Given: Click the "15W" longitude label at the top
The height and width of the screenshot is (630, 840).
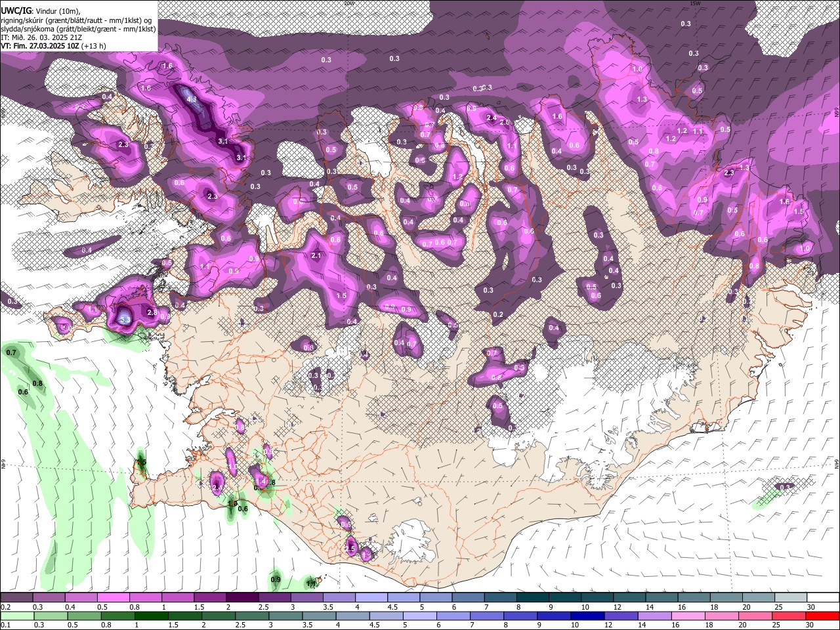Looking at the screenshot, I should [x=695, y=3].
